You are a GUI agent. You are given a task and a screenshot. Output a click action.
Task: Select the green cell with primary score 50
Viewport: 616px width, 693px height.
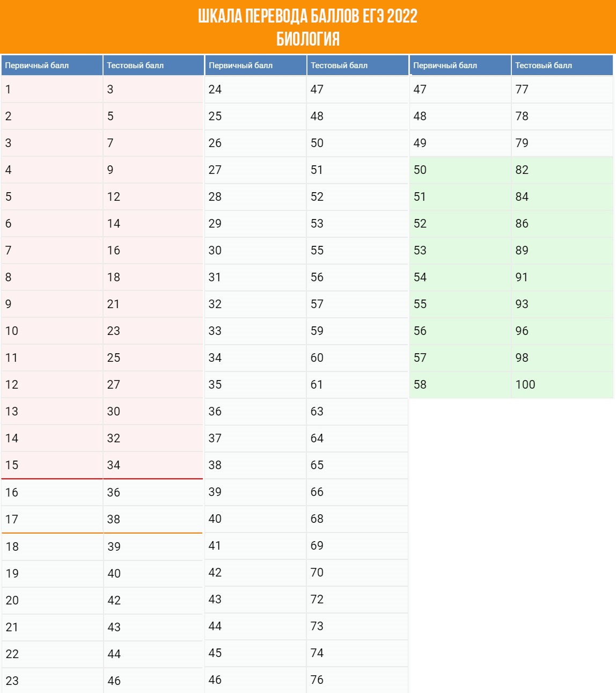(460, 170)
